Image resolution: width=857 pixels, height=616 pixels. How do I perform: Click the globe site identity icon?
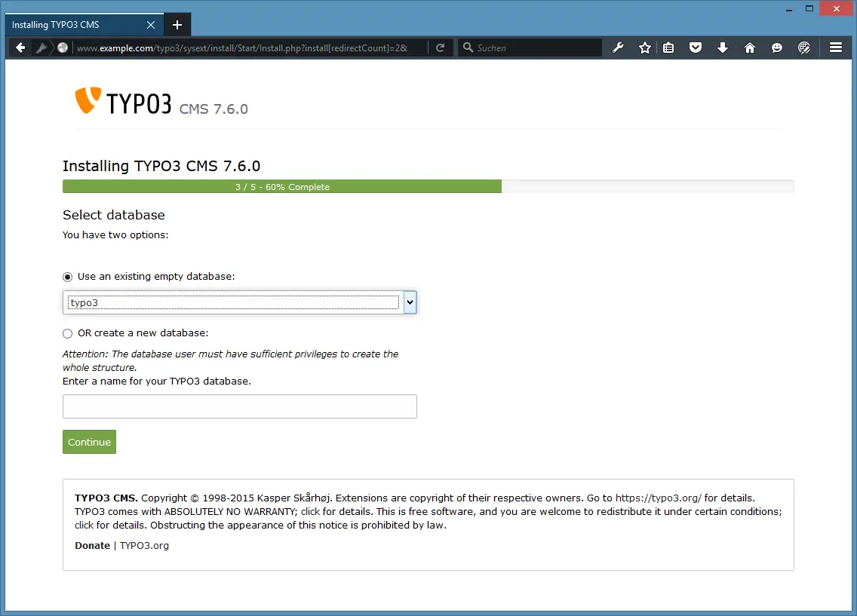tap(63, 48)
